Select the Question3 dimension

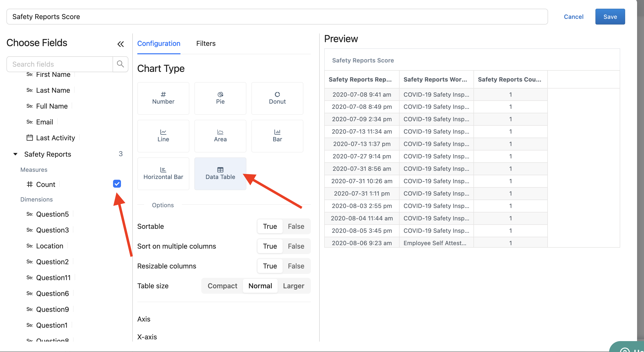click(52, 230)
